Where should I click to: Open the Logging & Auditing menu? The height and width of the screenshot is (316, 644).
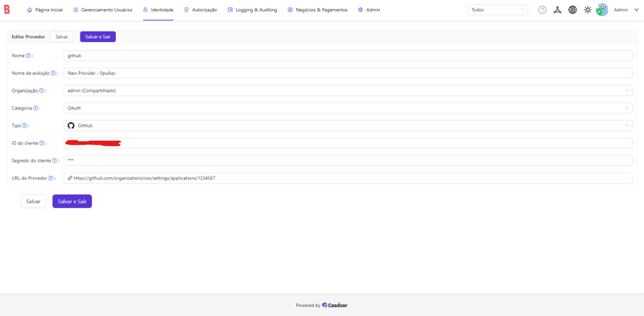[x=252, y=10]
